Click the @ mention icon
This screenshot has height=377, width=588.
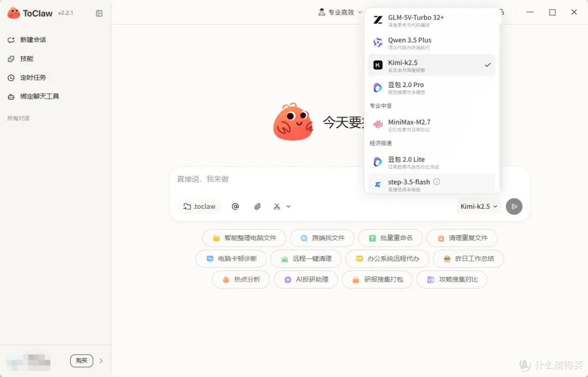tap(235, 207)
